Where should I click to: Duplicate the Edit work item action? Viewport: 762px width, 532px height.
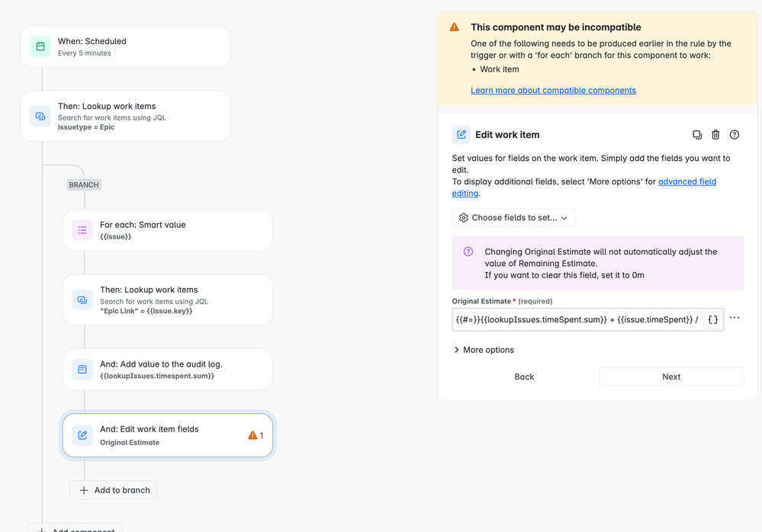point(697,134)
